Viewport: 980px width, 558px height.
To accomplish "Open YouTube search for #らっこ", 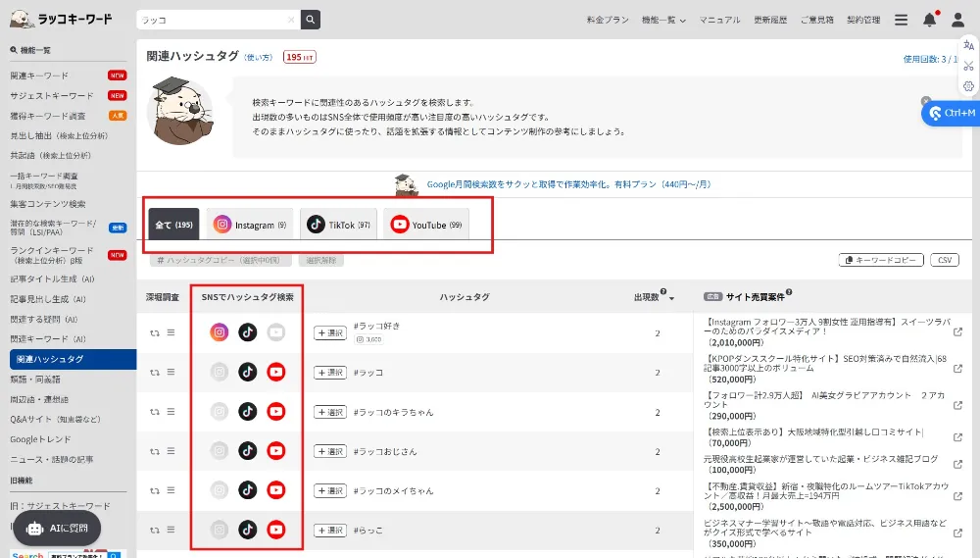I will (275, 530).
